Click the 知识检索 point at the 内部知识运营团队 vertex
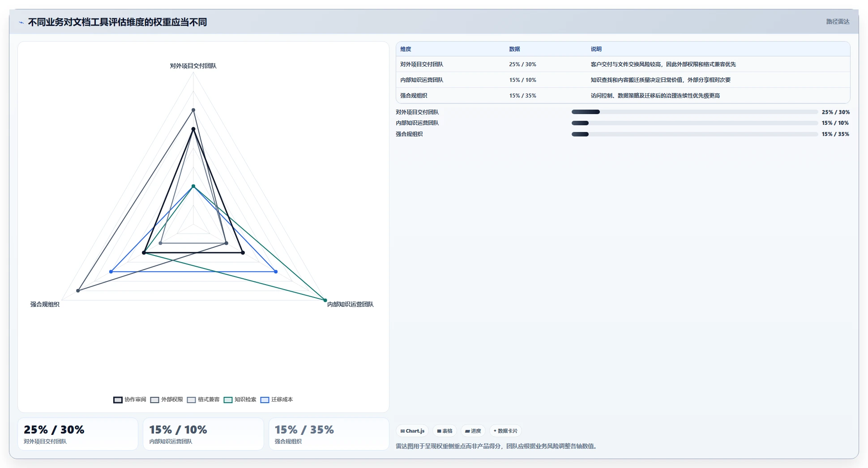The height and width of the screenshot is (468, 868). point(325,300)
